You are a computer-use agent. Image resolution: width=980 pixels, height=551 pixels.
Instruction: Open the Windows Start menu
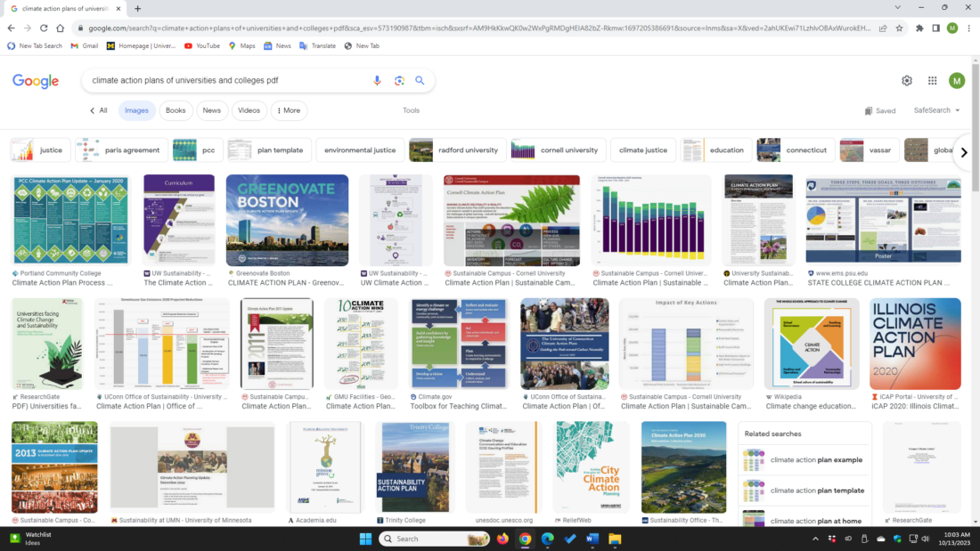tap(365, 539)
